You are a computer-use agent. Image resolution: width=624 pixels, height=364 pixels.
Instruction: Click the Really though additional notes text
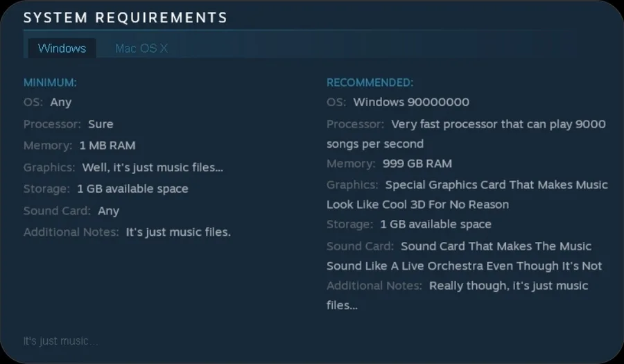pyautogui.click(x=458, y=295)
